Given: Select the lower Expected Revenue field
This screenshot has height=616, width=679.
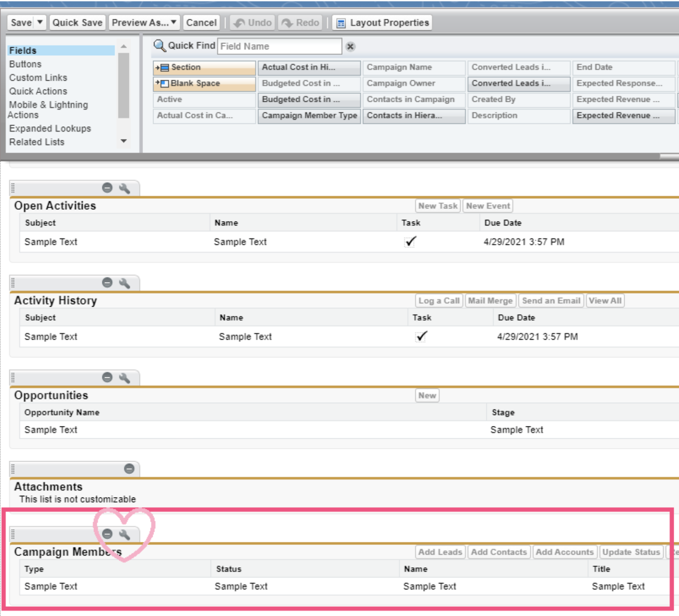Looking at the screenshot, I should click(624, 116).
